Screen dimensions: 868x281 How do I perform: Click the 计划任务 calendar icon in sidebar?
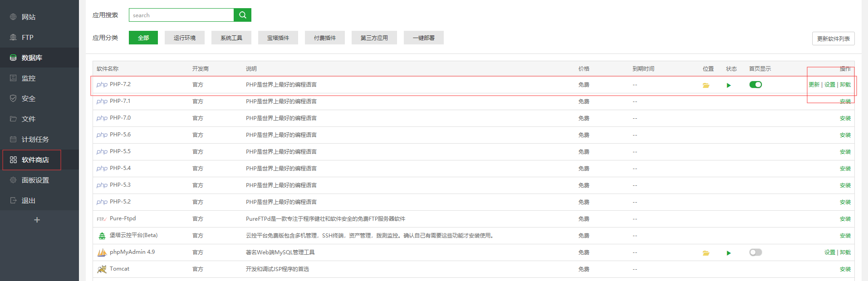click(13, 139)
